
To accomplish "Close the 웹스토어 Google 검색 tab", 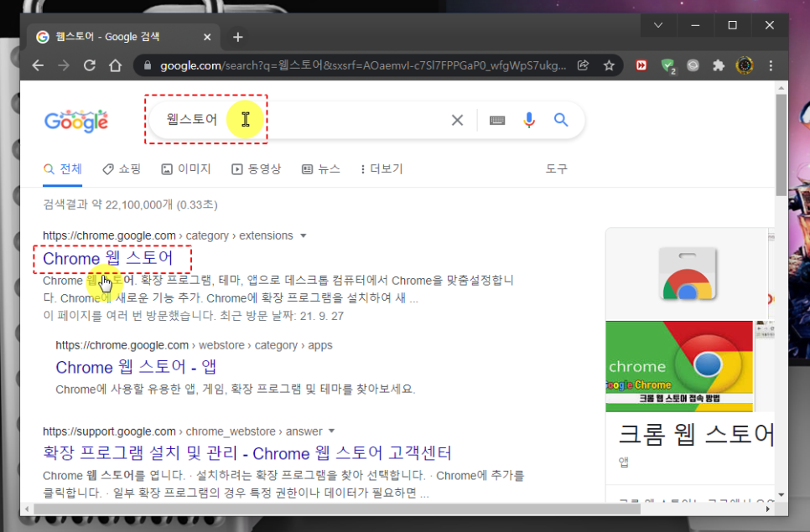I will (x=207, y=37).
